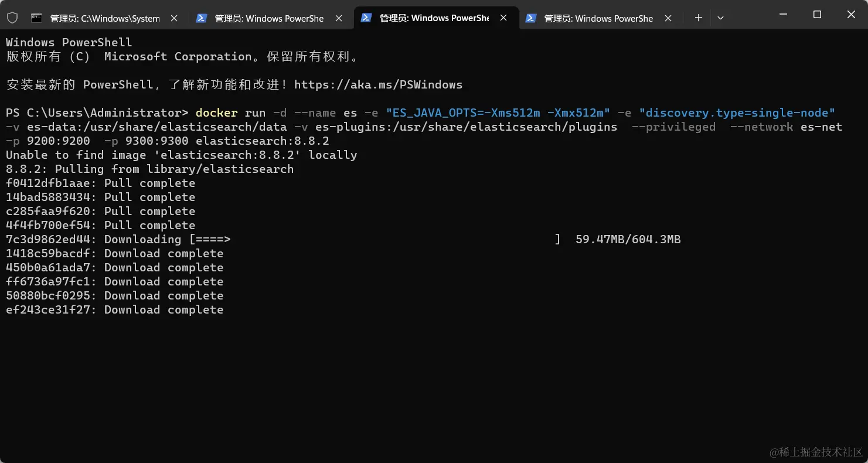868x463 pixels.
Task: Maximize the terminal window
Action: [x=817, y=14]
